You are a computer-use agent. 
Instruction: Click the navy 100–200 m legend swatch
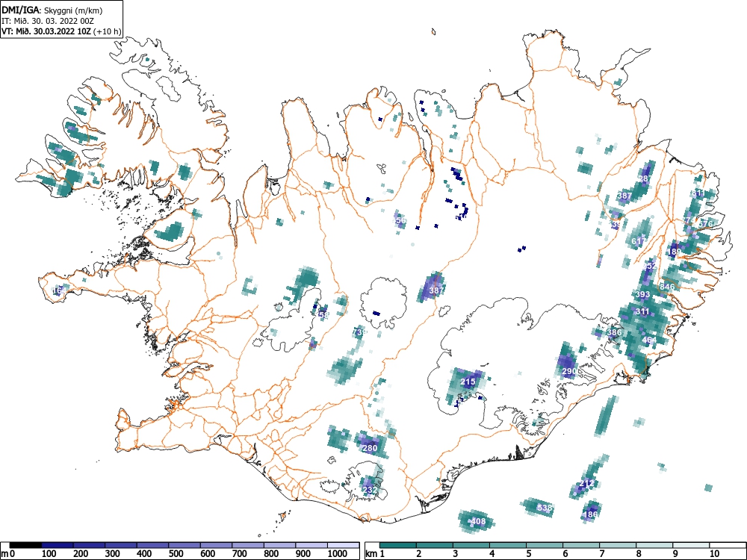tap(58, 545)
